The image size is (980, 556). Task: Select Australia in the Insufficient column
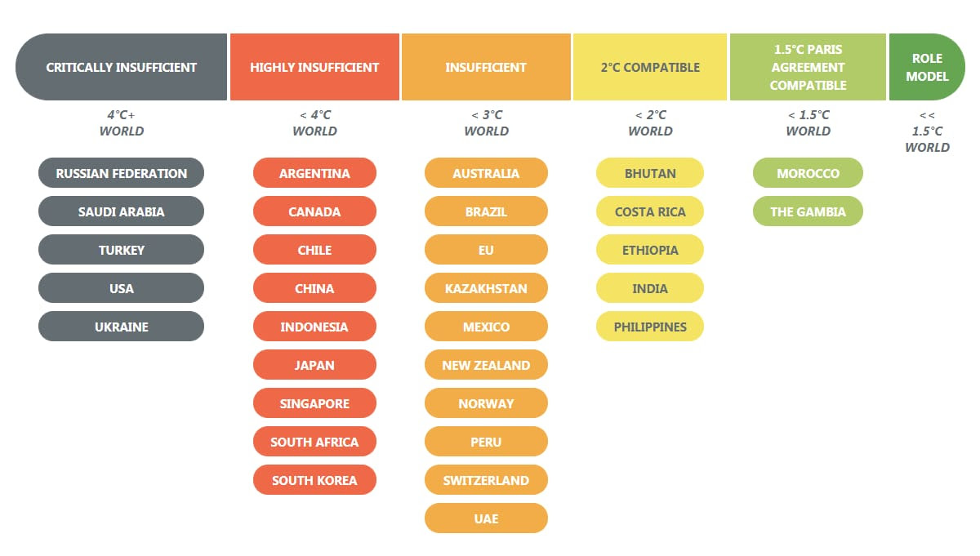pyautogui.click(x=486, y=173)
